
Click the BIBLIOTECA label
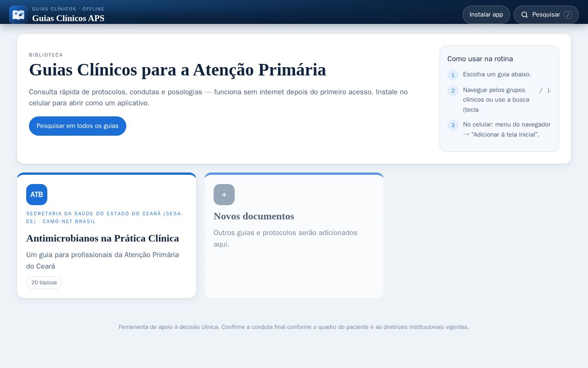[x=46, y=55]
